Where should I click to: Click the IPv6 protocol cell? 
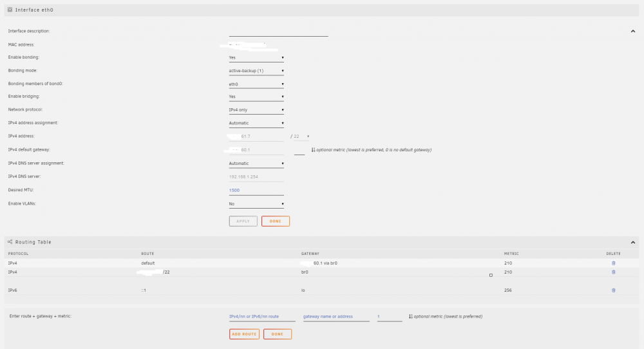click(13, 290)
